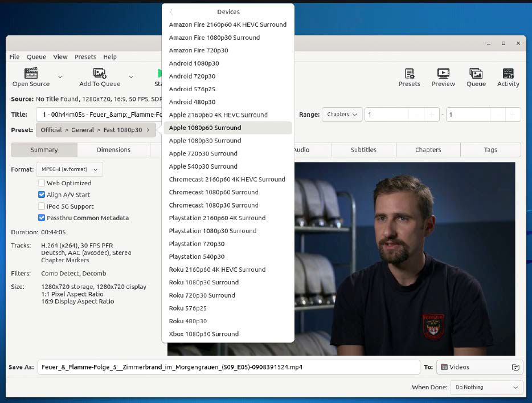Open the Presets panel
532x403 pixels.
tap(409, 77)
